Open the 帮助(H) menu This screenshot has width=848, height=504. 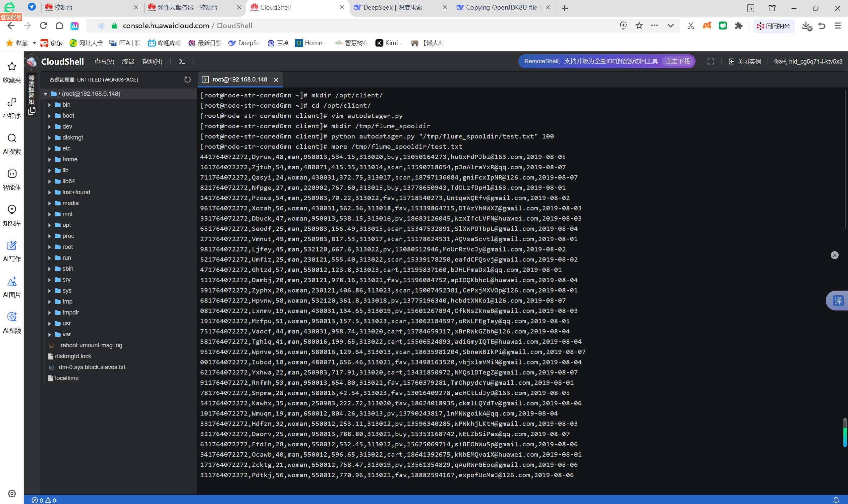coord(152,62)
